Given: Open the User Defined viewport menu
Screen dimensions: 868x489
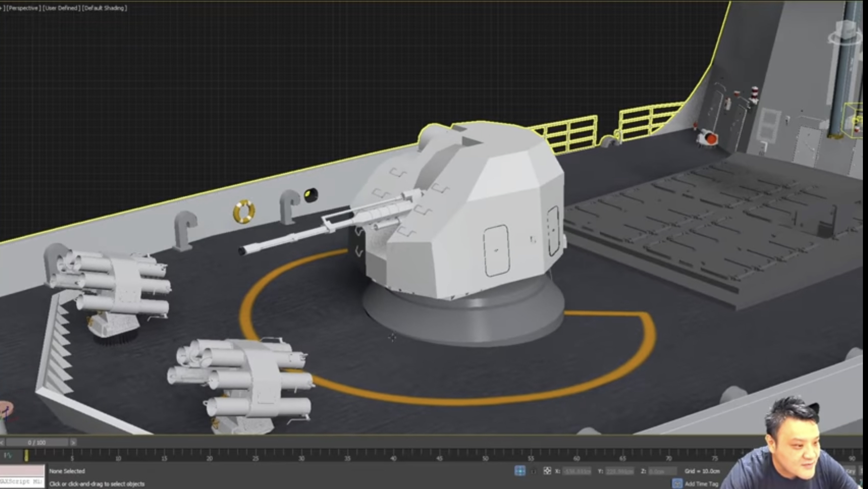Looking at the screenshot, I should tap(61, 8).
